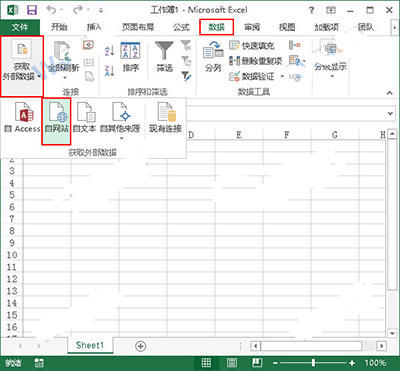Open the 文件 file menu tab
Screen dimensions: 400x371
(x=20, y=27)
